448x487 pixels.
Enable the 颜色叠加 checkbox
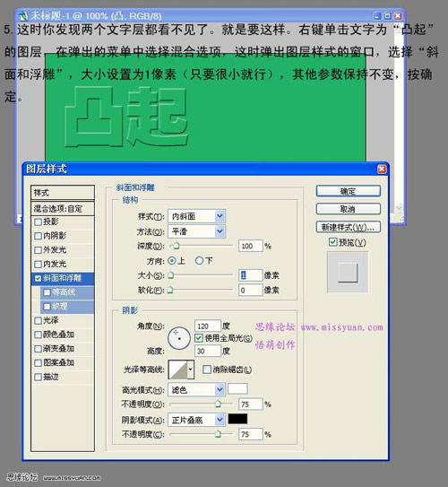tap(38, 335)
